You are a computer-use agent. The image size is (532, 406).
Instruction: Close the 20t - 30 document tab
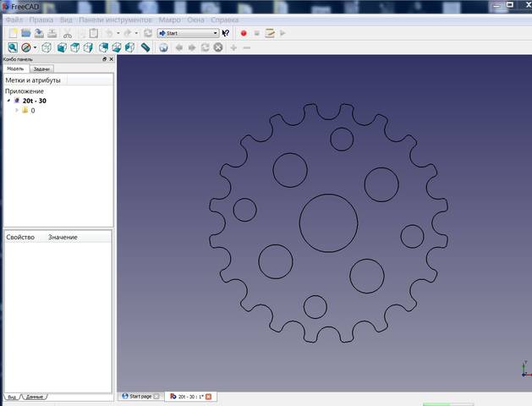point(209,397)
